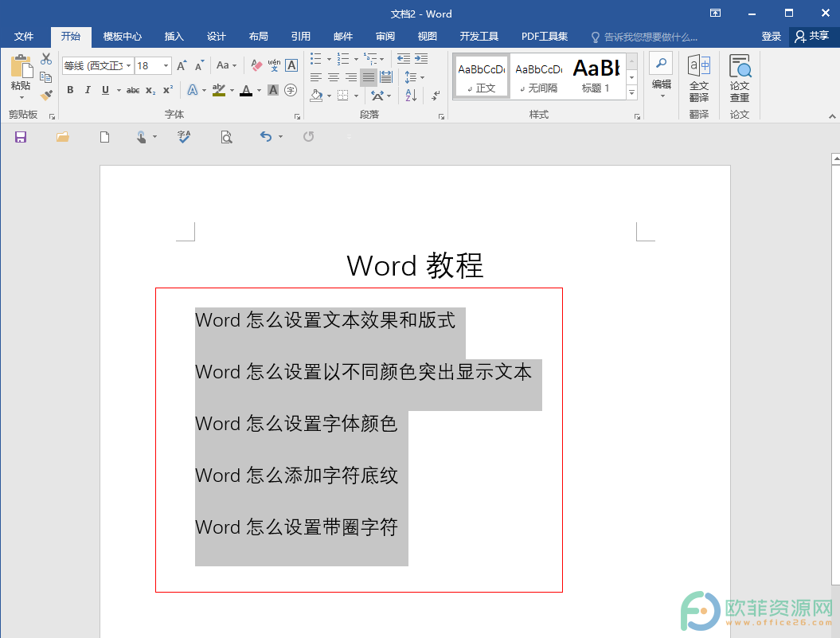Click the enclosed character (字) icon
This screenshot has height=638, width=840.
[x=291, y=90]
